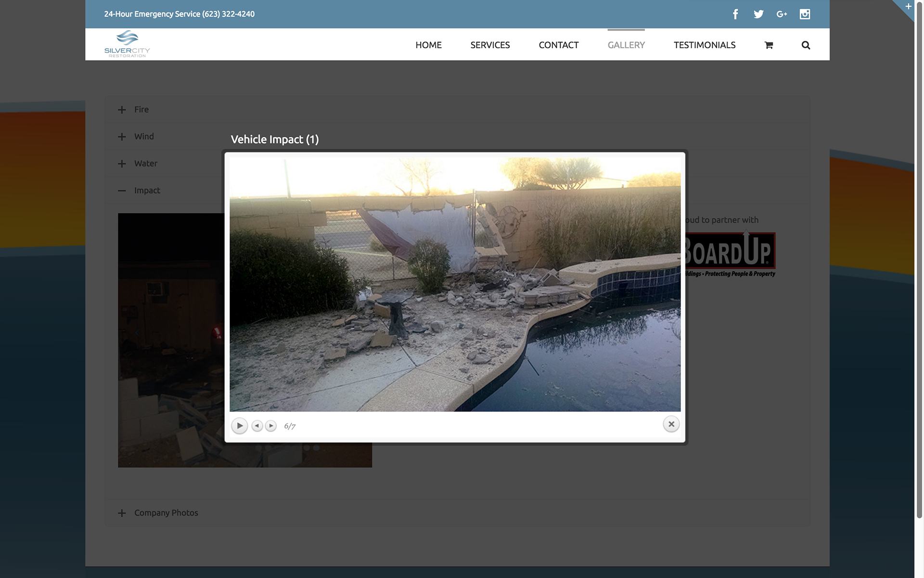Open the shopping cart icon
This screenshot has width=924, height=578.
coord(769,45)
